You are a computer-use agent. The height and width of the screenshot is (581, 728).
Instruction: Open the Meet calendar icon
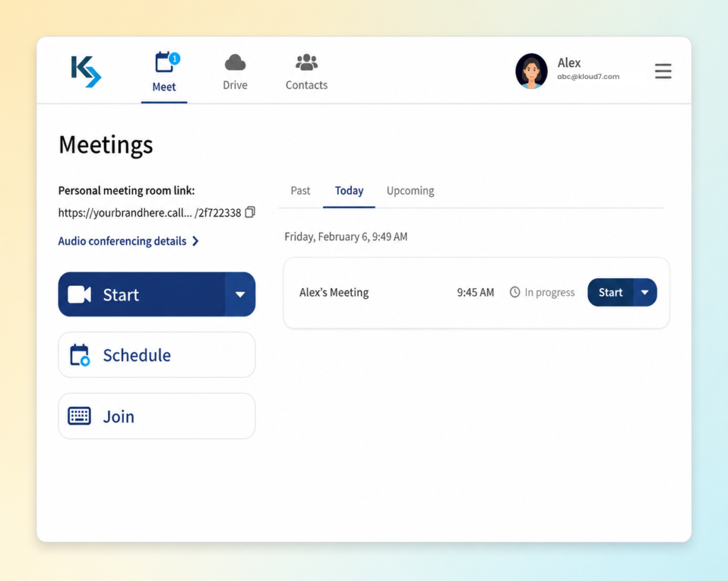tap(164, 63)
